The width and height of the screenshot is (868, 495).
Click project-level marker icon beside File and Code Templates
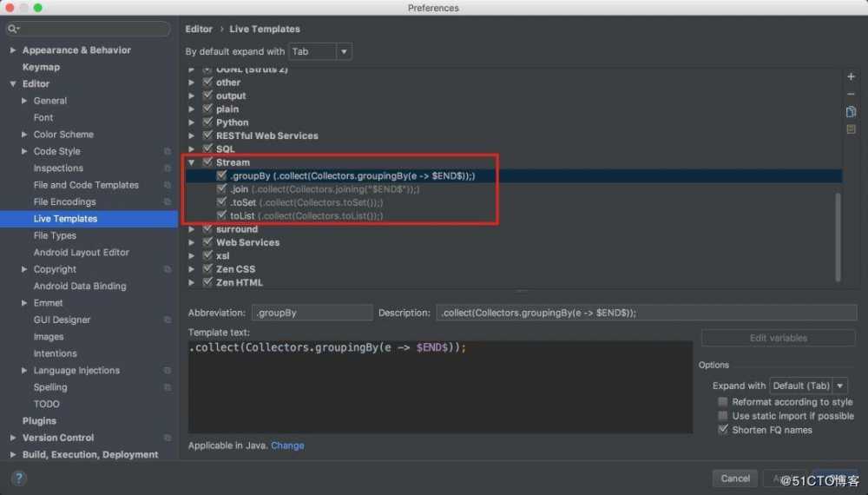click(x=168, y=185)
